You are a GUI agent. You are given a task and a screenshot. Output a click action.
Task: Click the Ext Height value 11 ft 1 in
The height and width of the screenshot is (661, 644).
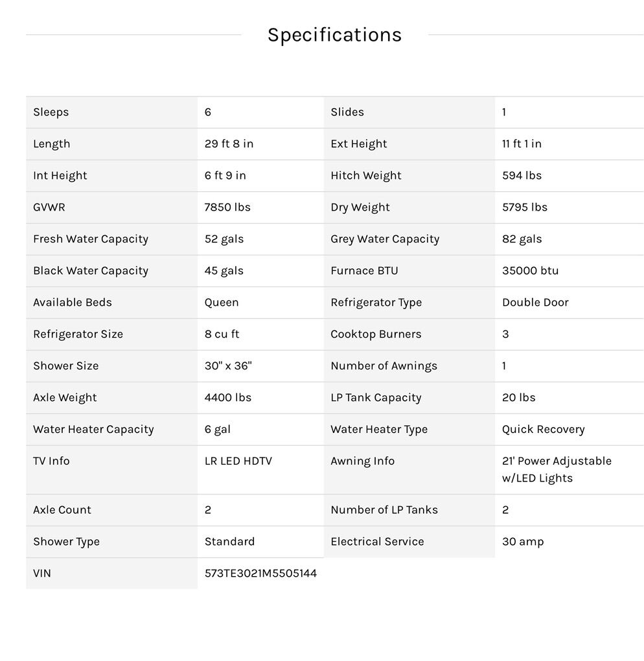pyautogui.click(x=522, y=144)
